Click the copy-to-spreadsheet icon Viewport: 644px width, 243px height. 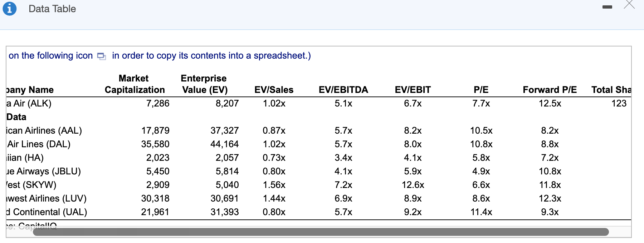pos(102,56)
